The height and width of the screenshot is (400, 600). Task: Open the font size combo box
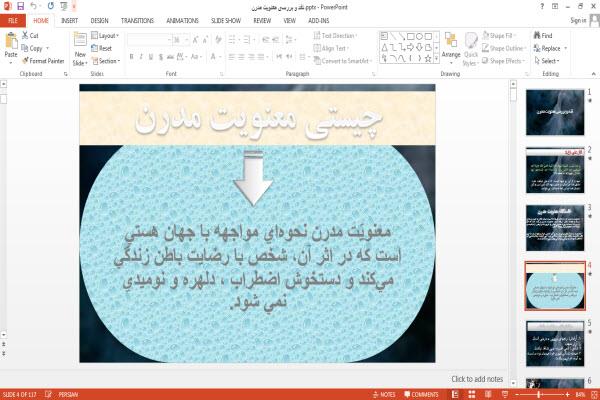tap(181, 40)
